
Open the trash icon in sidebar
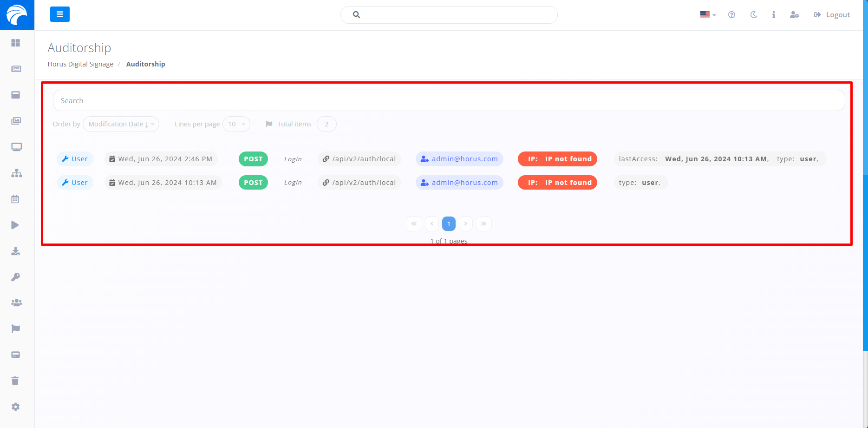[x=15, y=381]
